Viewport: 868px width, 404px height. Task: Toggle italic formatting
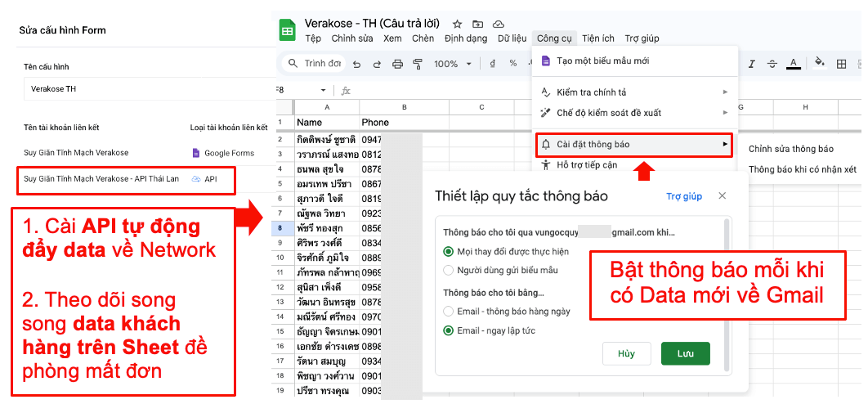[x=751, y=64]
